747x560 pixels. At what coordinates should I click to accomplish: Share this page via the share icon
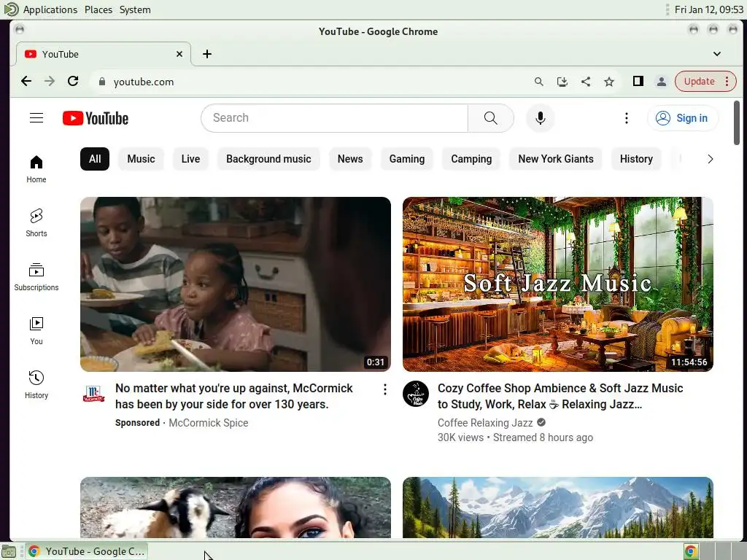point(586,82)
